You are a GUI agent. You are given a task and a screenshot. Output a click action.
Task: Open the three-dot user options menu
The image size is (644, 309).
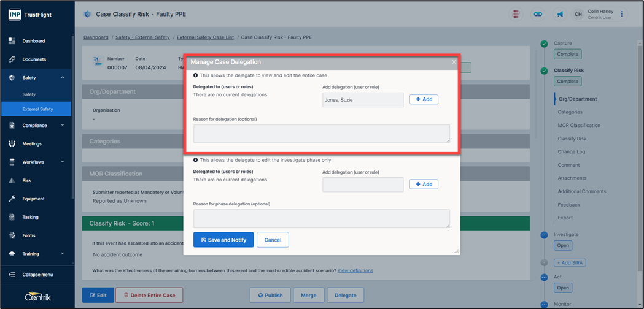(622, 14)
